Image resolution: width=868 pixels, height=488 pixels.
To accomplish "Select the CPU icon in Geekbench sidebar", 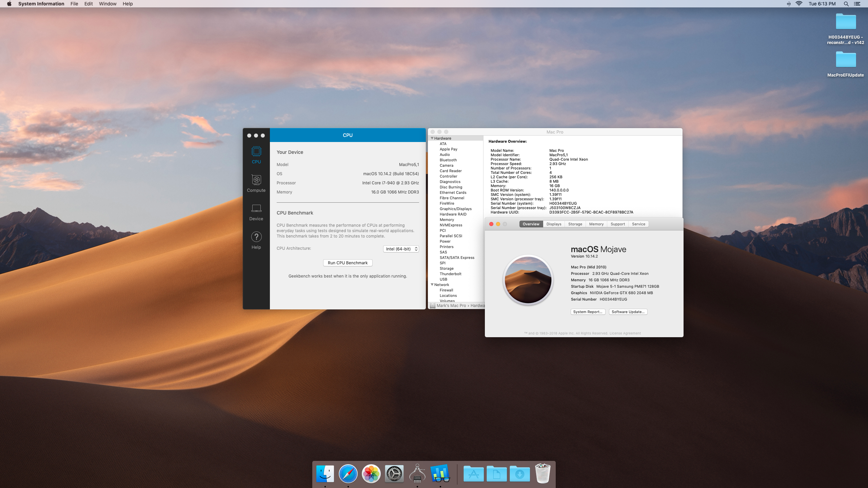I will [256, 155].
